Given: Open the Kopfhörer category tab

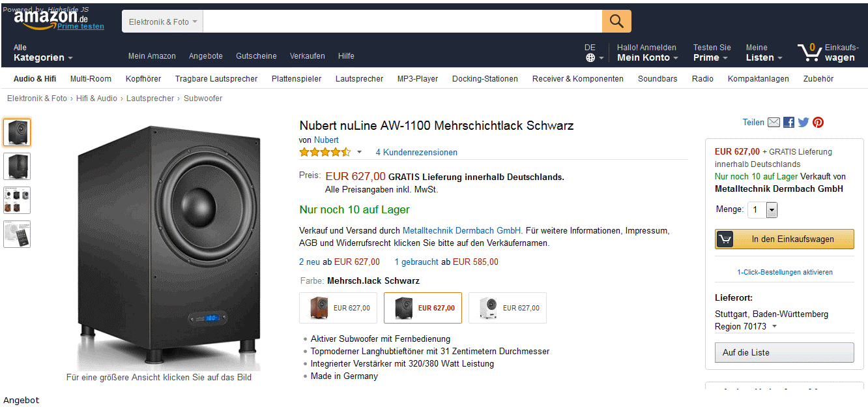Looking at the screenshot, I should (x=143, y=79).
